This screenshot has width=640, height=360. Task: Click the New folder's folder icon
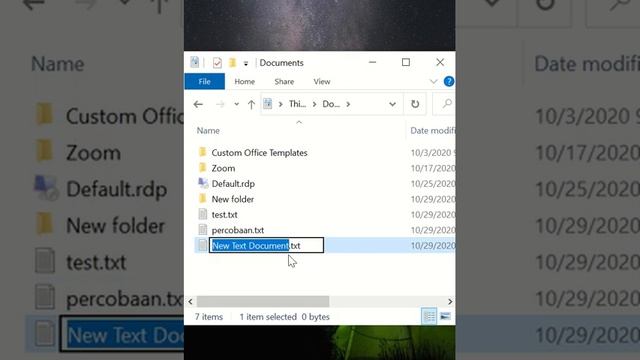[x=202, y=199]
